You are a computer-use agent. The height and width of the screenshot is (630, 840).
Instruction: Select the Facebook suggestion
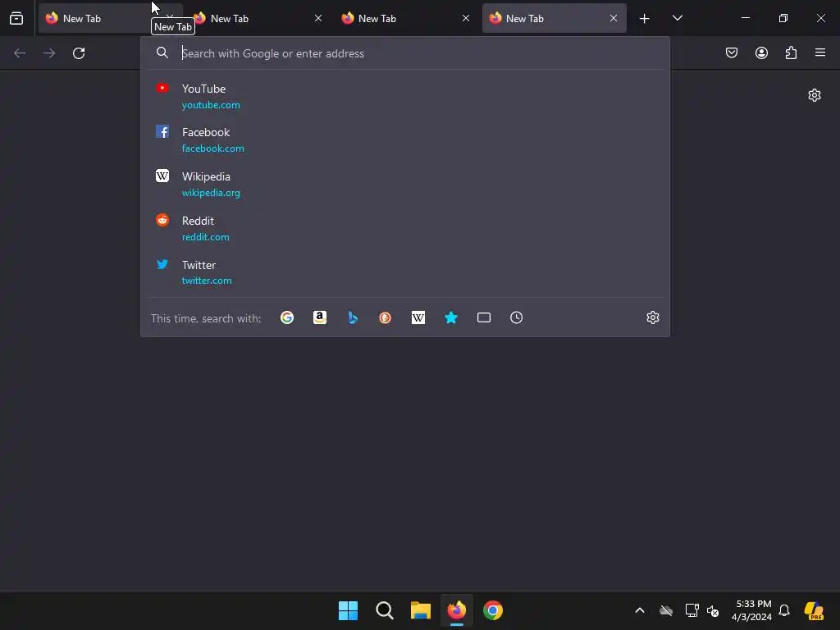click(x=405, y=139)
